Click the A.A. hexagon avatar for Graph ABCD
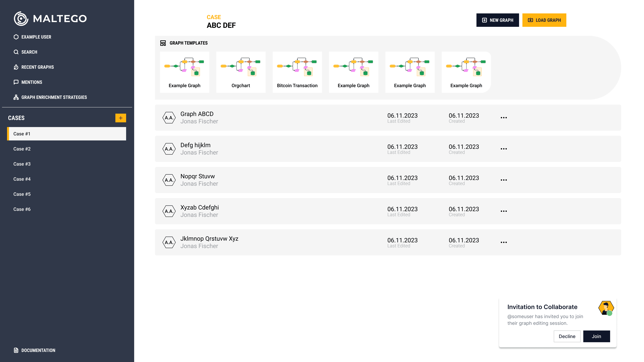Screen dimensions: 644x362 pyautogui.click(x=169, y=118)
